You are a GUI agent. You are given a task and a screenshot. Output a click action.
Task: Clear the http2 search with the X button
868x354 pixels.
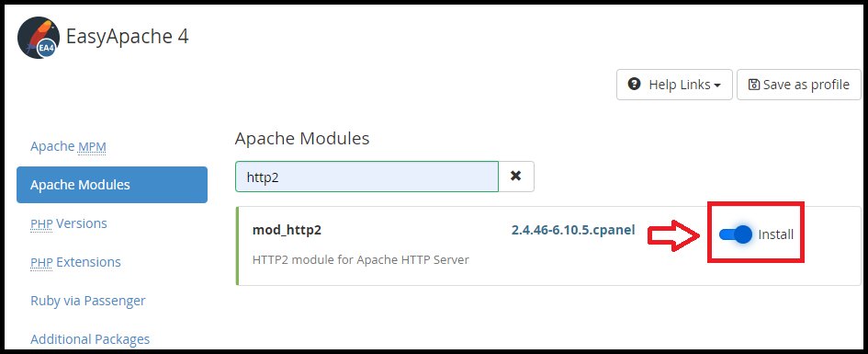(x=516, y=177)
